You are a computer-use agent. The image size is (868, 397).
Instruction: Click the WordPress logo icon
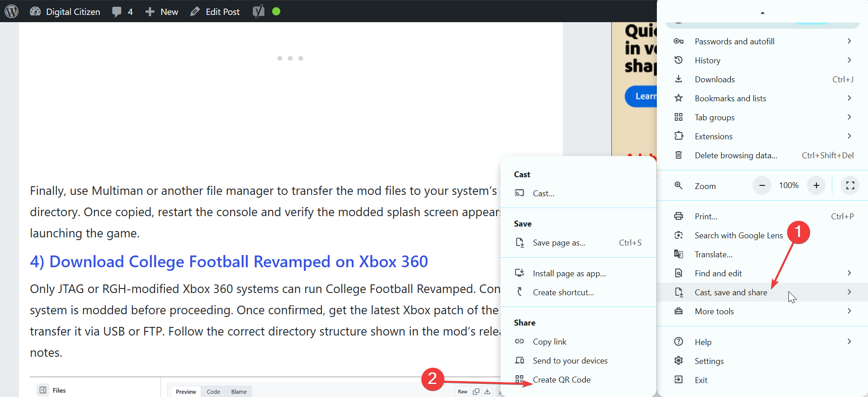[x=12, y=11]
